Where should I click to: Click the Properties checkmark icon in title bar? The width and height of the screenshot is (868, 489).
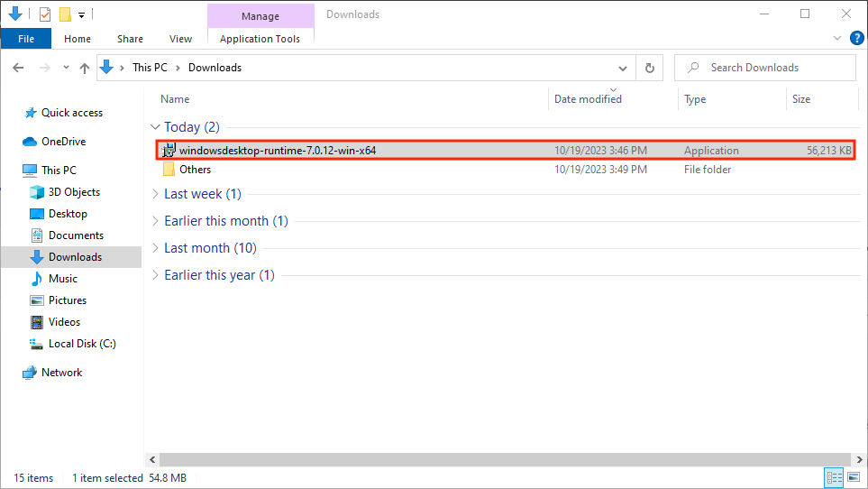point(45,14)
